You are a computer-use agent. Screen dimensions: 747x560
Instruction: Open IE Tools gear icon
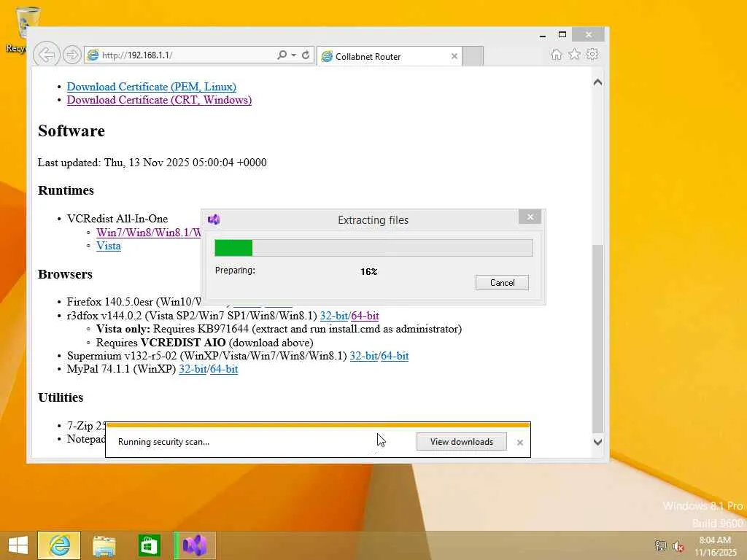(592, 54)
